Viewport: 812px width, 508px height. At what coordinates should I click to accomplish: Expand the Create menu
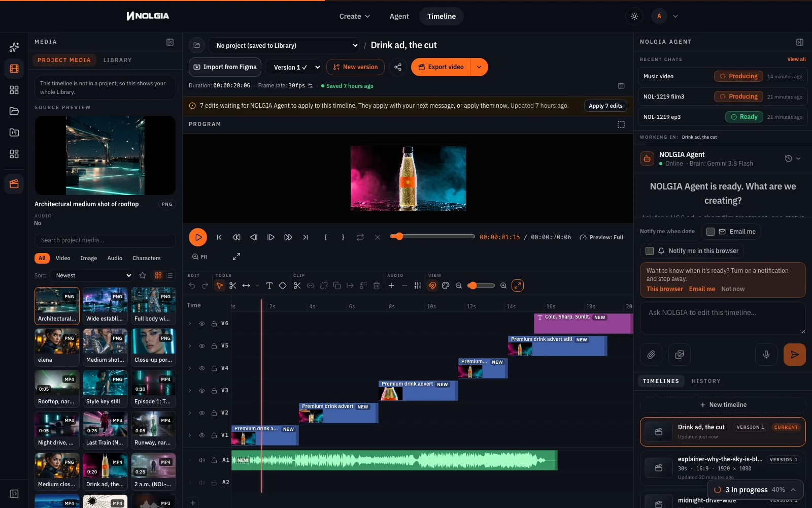click(354, 16)
